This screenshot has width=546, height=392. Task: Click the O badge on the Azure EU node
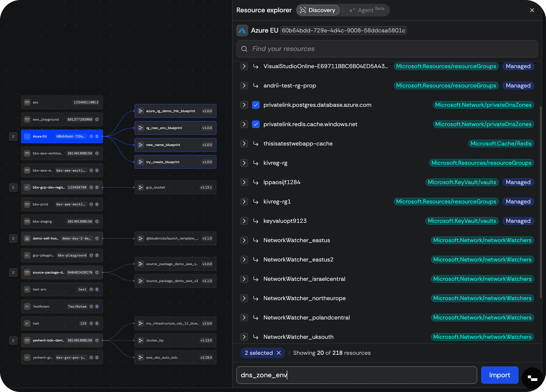[x=91, y=137]
